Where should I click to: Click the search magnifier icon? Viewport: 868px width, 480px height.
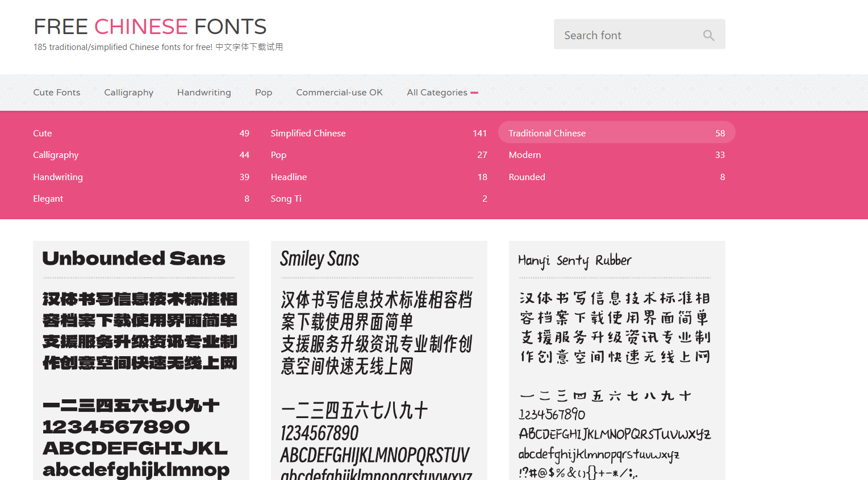point(708,35)
